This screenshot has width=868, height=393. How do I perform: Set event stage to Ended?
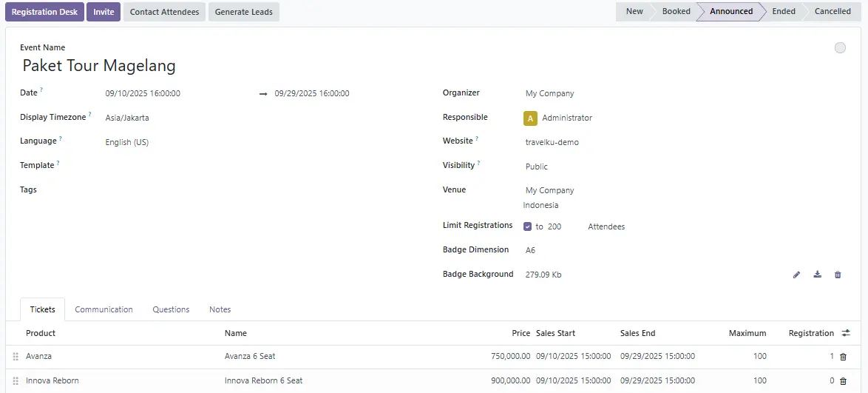tap(784, 11)
